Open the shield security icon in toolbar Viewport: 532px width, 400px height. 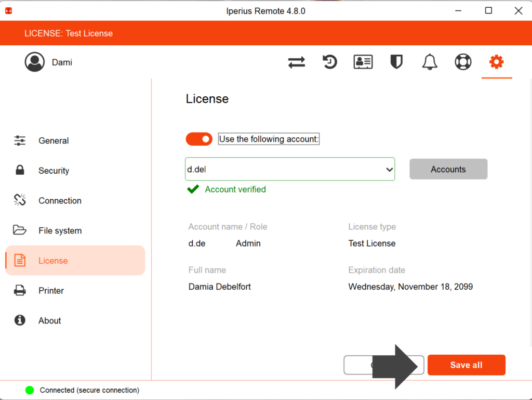point(396,62)
